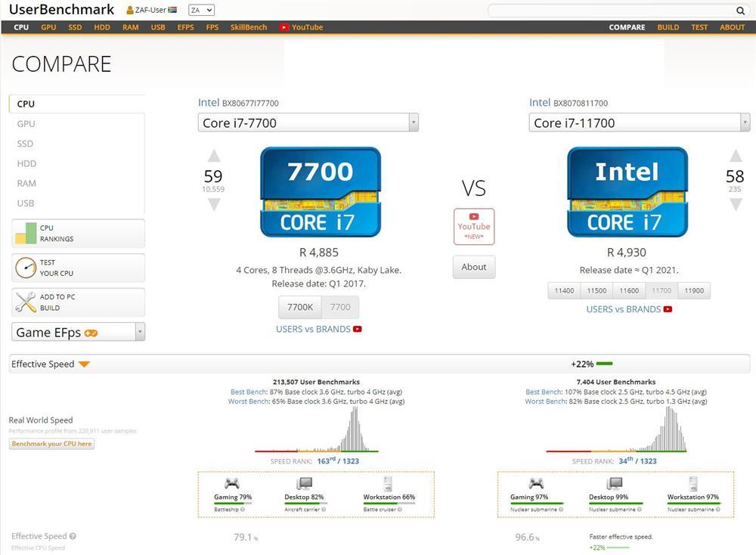Image resolution: width=756 pixels, height=555 pixels.
Task: Click the YouTube NEW button between CPUs
Action: (473, 226)
